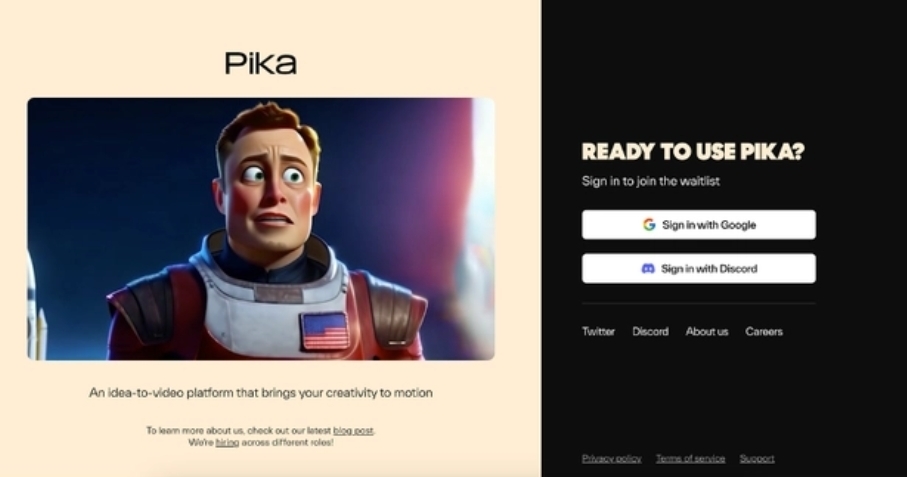
Task: Open the Terms of service
Action: click(x=690, y=458)
